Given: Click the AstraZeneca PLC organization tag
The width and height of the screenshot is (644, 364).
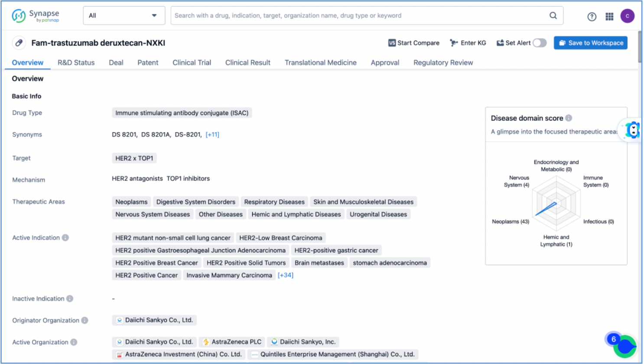Looking at the screenshot, I should 232,342.
